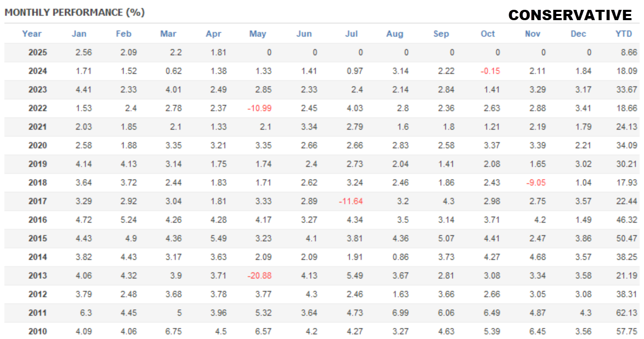This screenshot has height=339, width=644.
Task: Highlight 2013 YTD value 21.19
Action: pos(627,275)
